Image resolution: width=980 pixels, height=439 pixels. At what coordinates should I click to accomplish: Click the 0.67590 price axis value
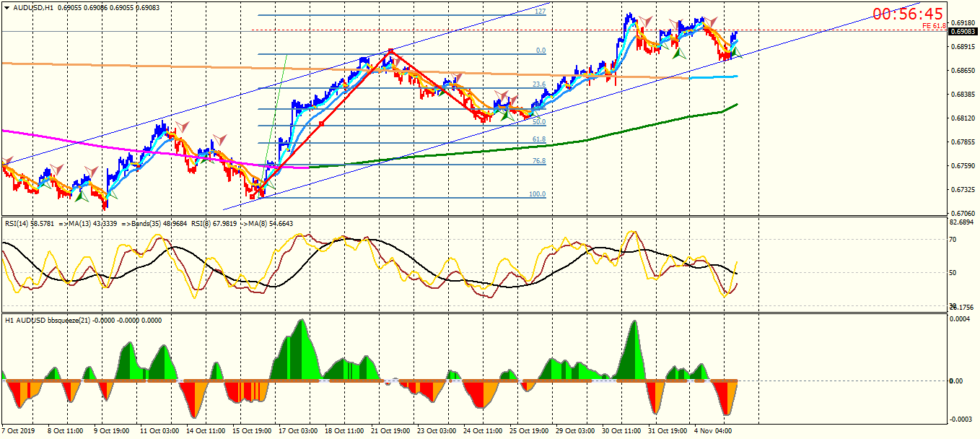[963, 166]
